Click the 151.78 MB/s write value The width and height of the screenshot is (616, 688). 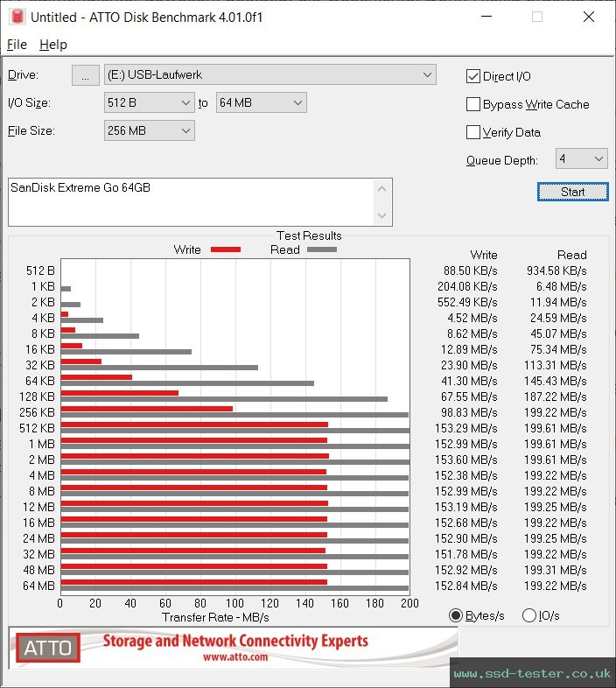[466, 555]
